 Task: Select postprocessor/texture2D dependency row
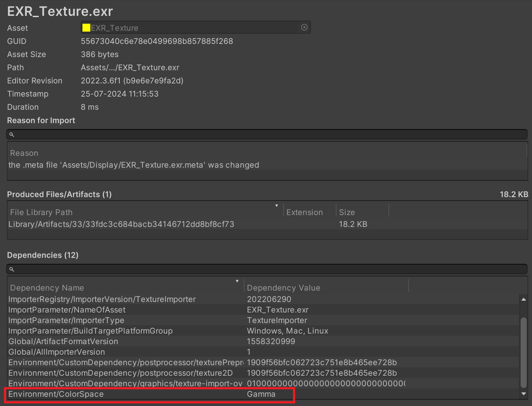263,373
